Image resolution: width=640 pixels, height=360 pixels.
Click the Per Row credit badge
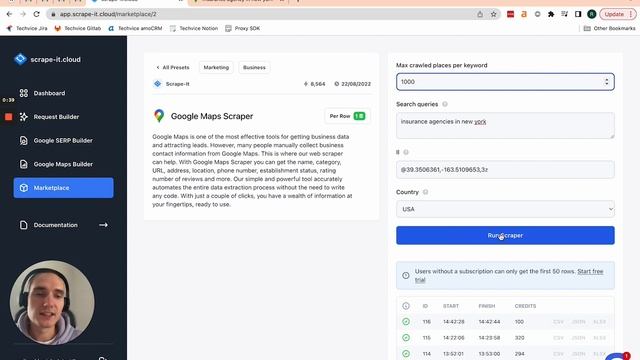click(347, 116)
